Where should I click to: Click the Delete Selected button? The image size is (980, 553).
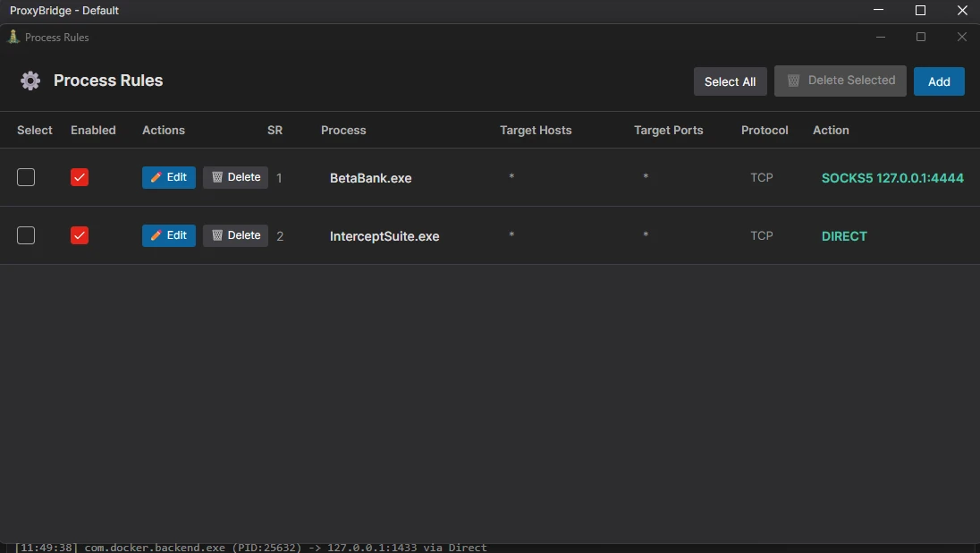point(840,81)
